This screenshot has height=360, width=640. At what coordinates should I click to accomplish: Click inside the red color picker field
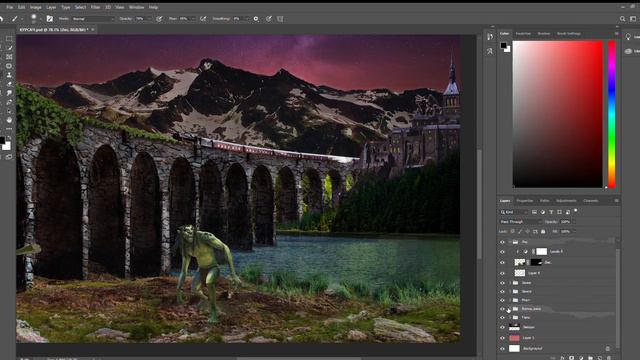(x=558, y=114)
